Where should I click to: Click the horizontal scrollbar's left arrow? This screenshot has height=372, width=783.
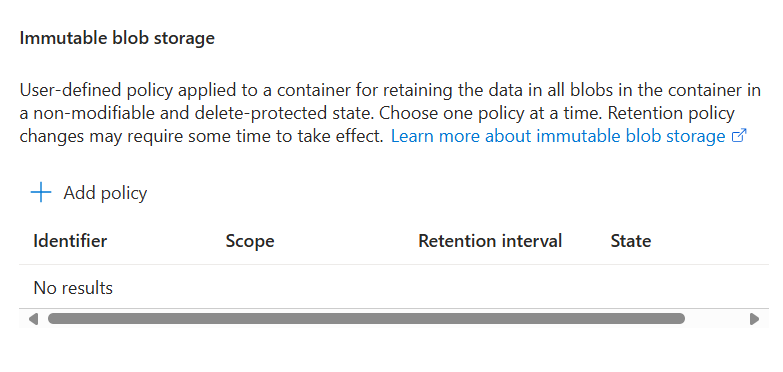[x=33, y=319]
